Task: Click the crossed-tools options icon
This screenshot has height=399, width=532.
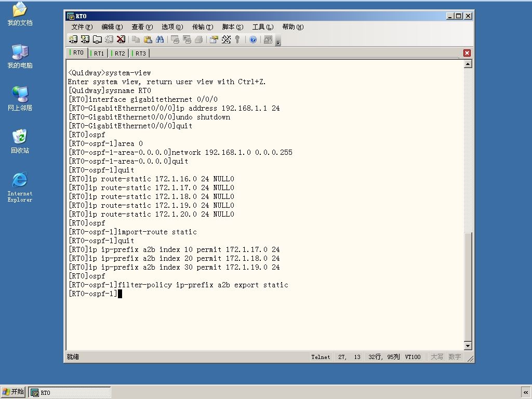Action: [226, 39]
